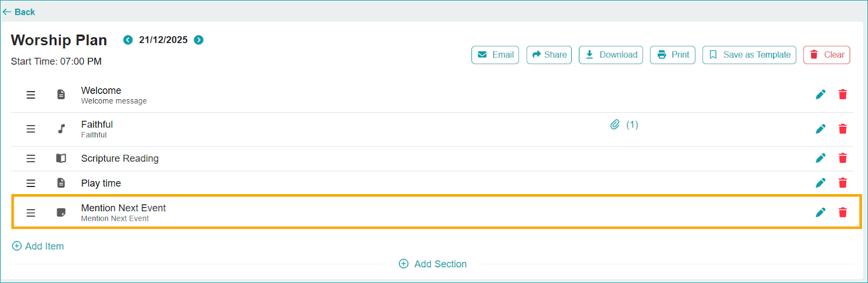Download the worship plan
Image resolution: width=868 pixels, height=283 pixels.
[611, 55]
